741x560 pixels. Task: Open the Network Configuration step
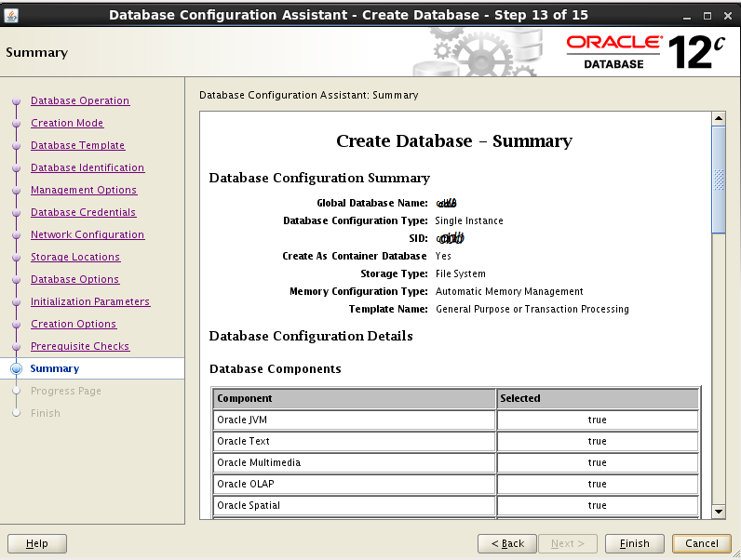(88, 234)
